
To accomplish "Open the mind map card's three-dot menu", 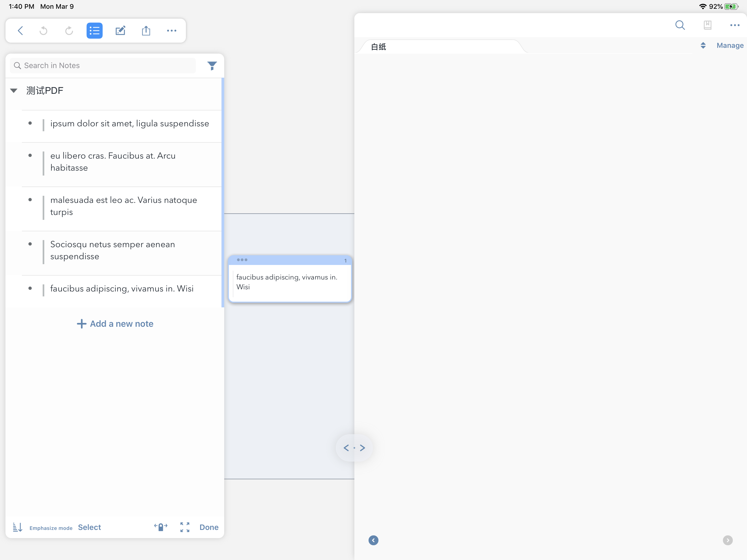I will 242,260.
